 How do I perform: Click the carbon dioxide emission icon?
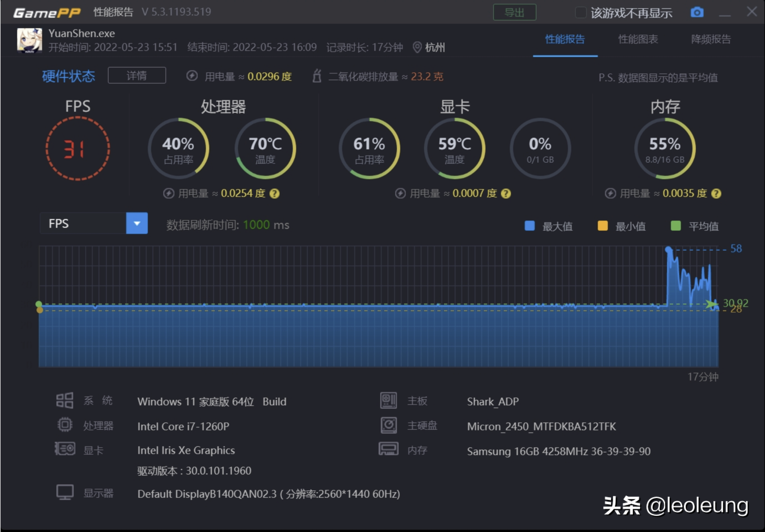tap(317, 75)
